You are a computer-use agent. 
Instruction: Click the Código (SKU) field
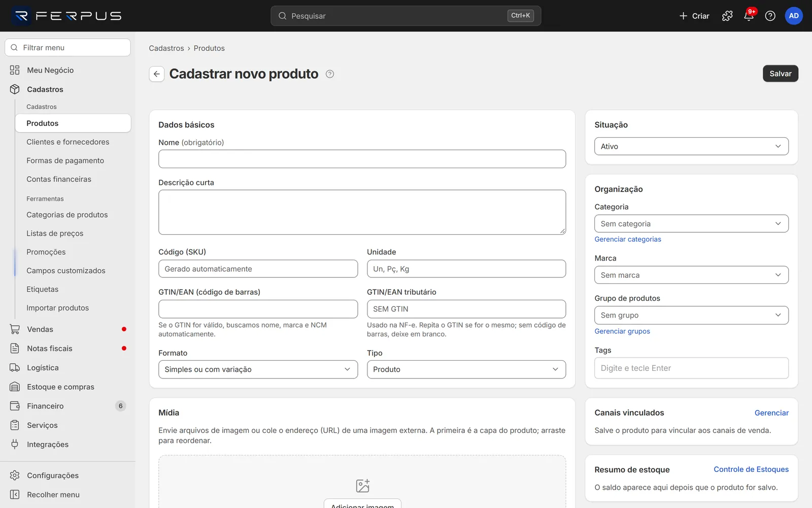258,269
